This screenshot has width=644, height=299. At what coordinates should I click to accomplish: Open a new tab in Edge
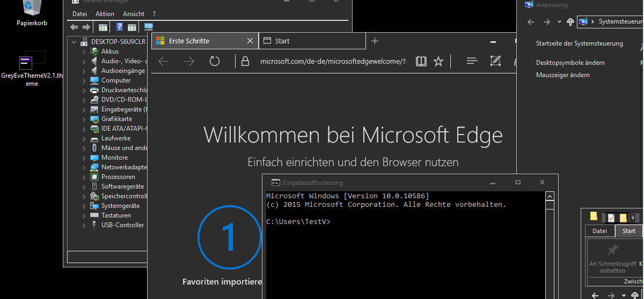coord(375,41)
